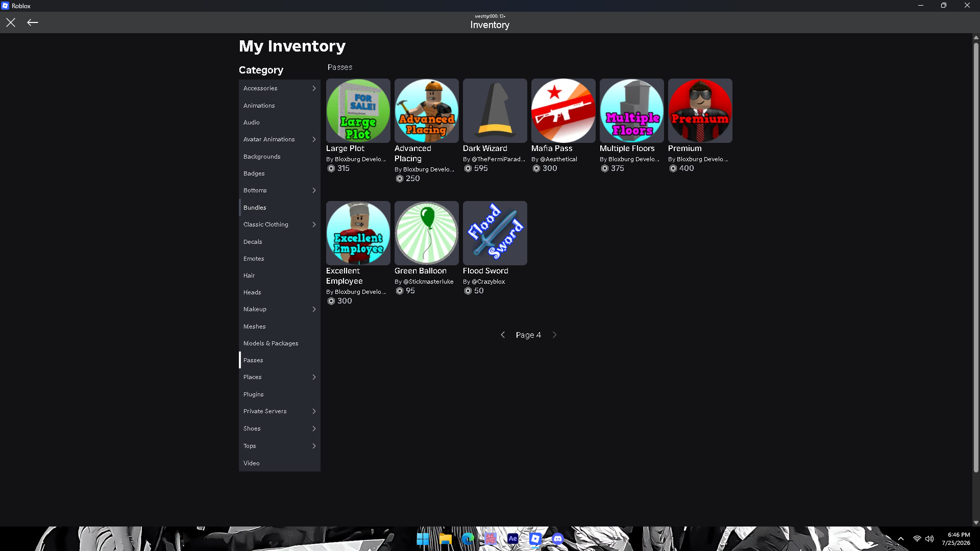Open the taskbar clock and date

956,539
